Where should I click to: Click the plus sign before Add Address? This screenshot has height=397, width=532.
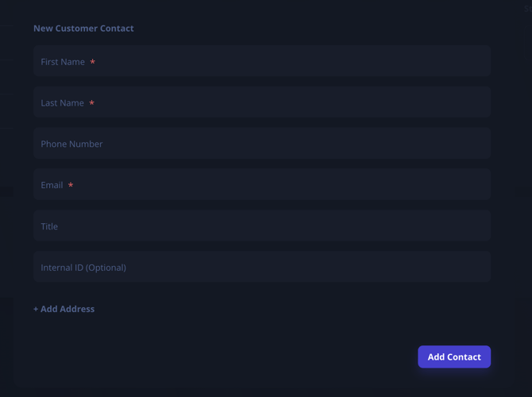coord(36,309)
